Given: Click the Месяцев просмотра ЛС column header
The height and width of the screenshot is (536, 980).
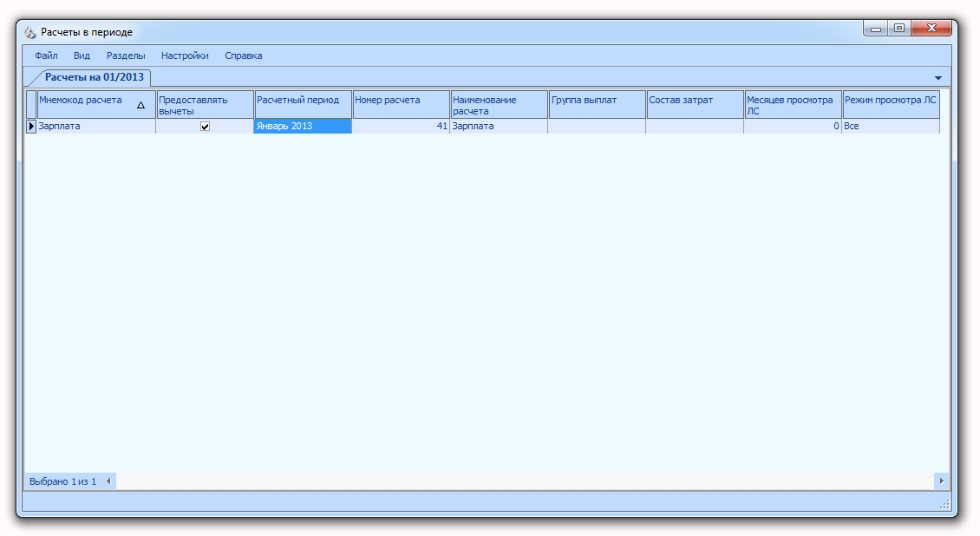Looking at the screenshot, I should coord(794,104).
